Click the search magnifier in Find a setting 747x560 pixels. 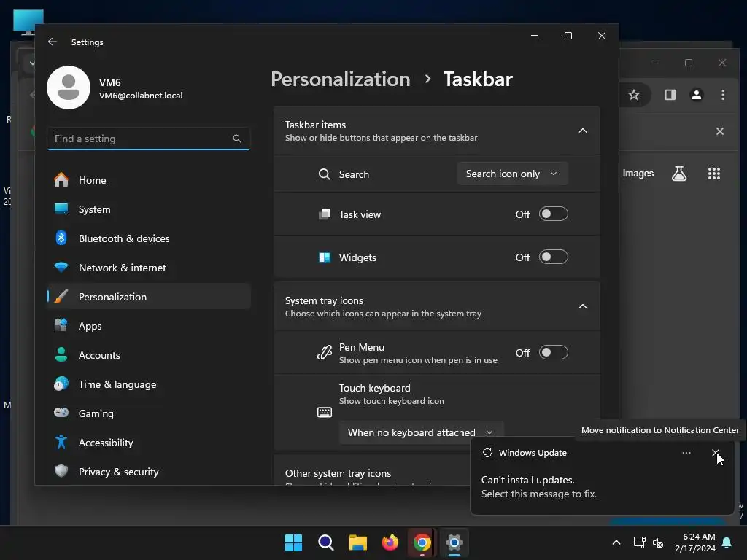tap(237, 139)
